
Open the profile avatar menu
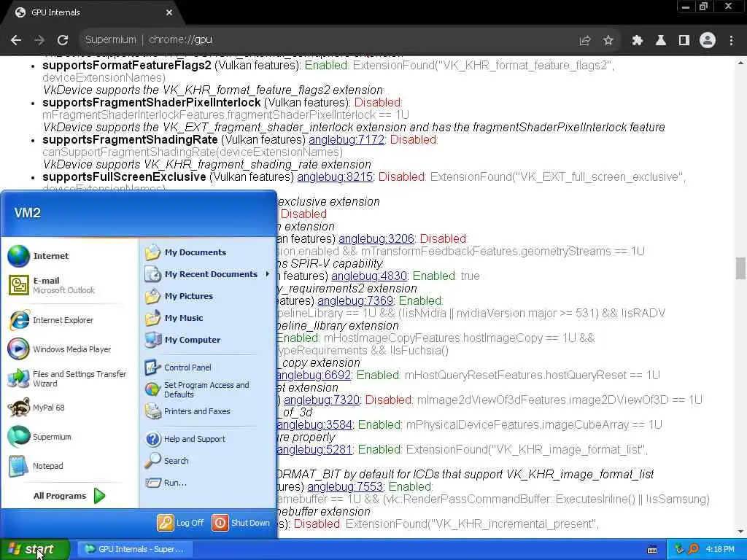[708, 41]
